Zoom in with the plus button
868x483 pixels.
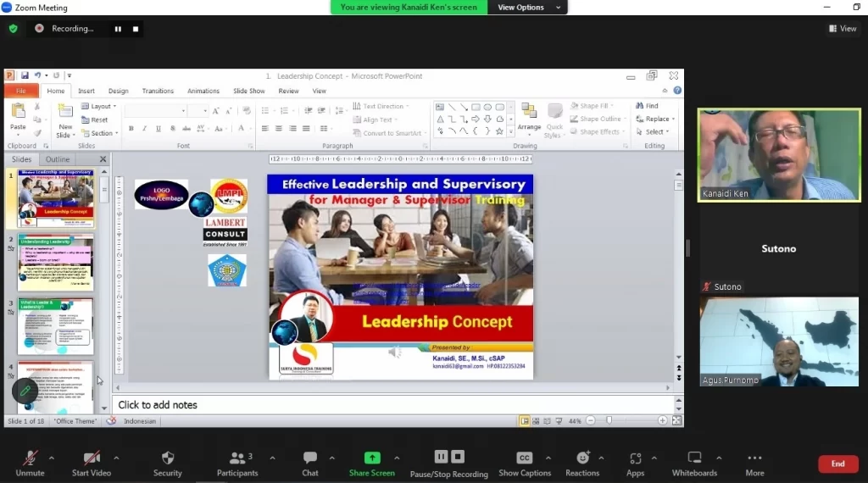pyautogui.click(x=662, y=421)
